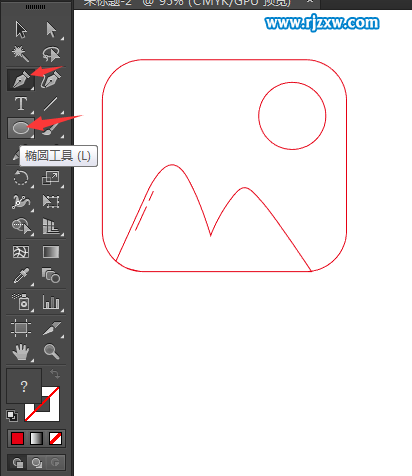Reset to default fill and stroke

(12, 416)
